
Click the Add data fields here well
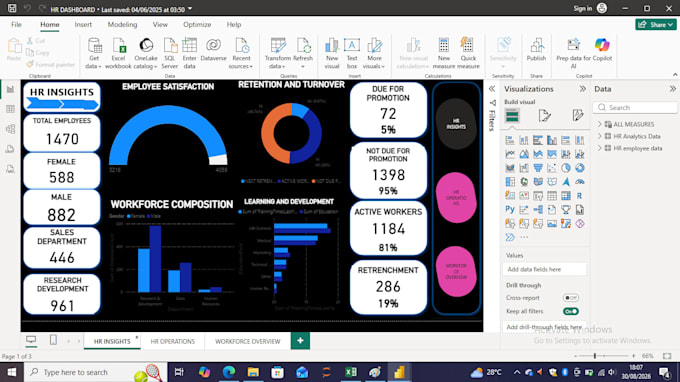pos(544,269)
